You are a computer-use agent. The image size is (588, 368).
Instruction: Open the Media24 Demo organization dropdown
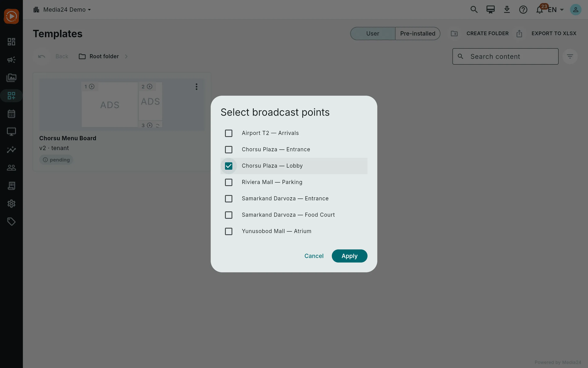coord(62,9)
